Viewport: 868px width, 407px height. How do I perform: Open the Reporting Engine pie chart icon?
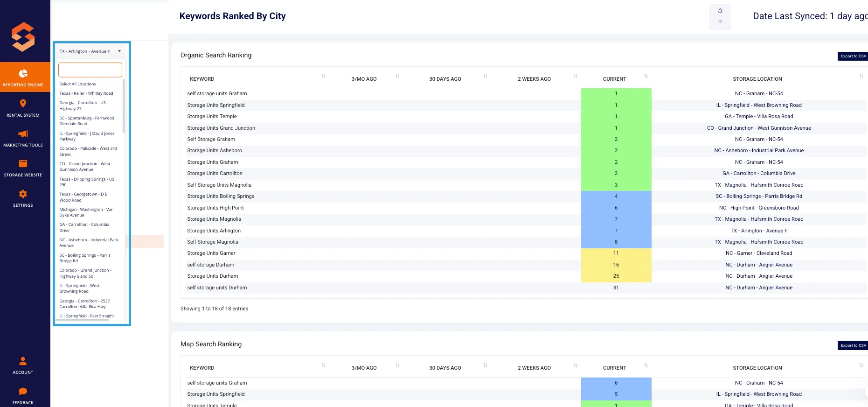[23, 73]
